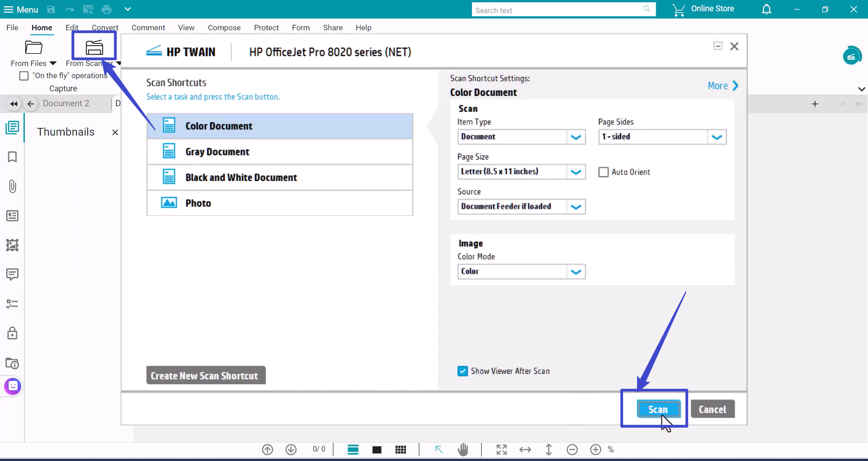Screen dimensions: 868x461
Task: Click the back arrow beside Document 2
Action: (30, 104)
